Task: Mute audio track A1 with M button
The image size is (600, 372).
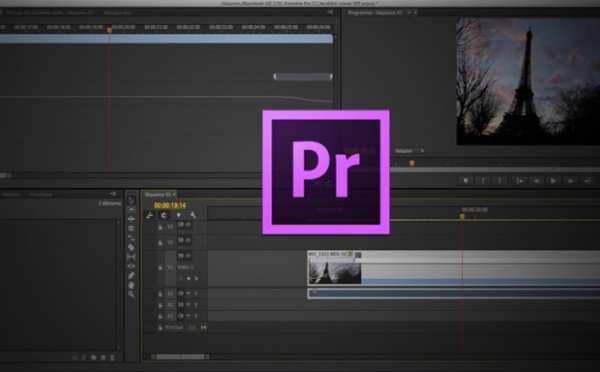Action: click(x=188, y=294)
